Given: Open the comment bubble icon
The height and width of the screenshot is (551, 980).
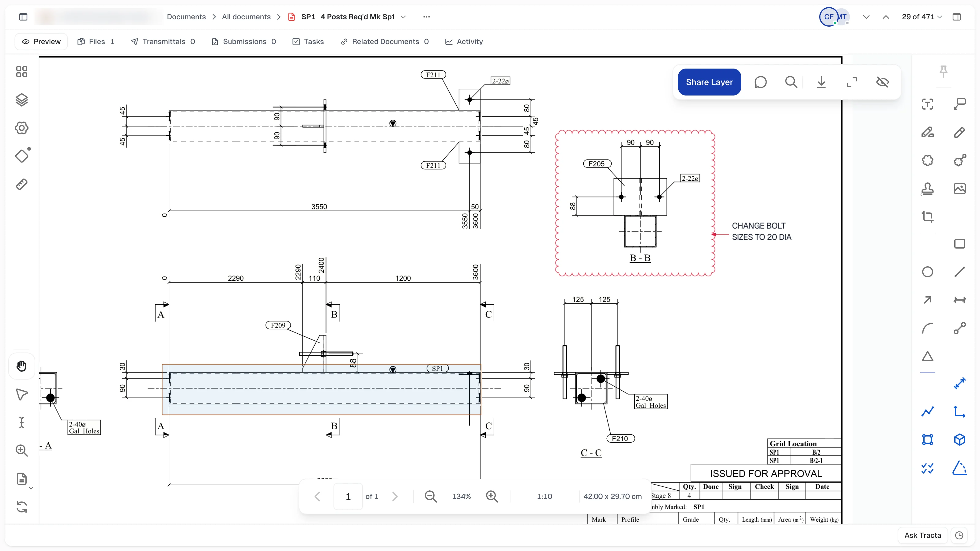Looking at the screenshot, I should click(x=760, y=82).
